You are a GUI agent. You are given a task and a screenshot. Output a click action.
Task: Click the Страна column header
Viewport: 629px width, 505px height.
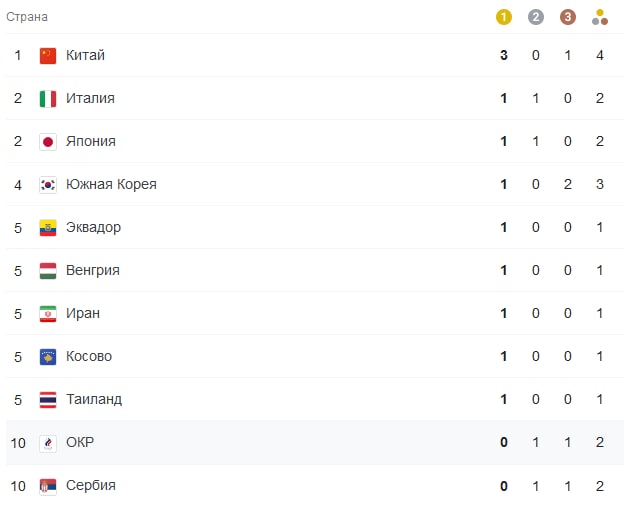[x=27, y=17]
